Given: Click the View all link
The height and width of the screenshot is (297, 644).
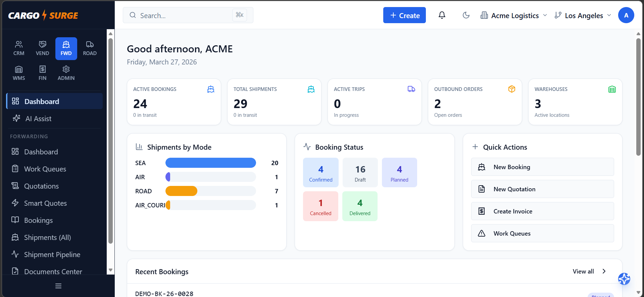Looking at the screenshot, I should [x=583, y=271].
